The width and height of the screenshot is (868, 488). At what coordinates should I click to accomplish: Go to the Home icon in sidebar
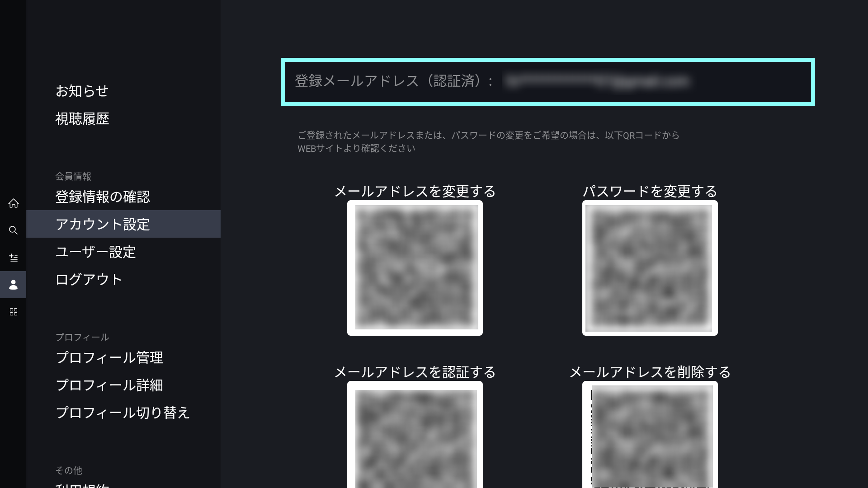[13, 203]
